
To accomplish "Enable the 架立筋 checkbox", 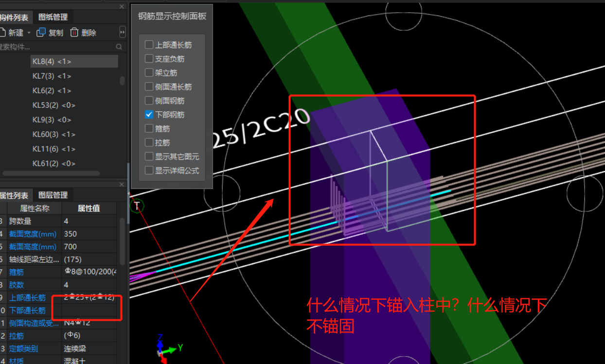I will pyautogui.click(x=149, y=73).
